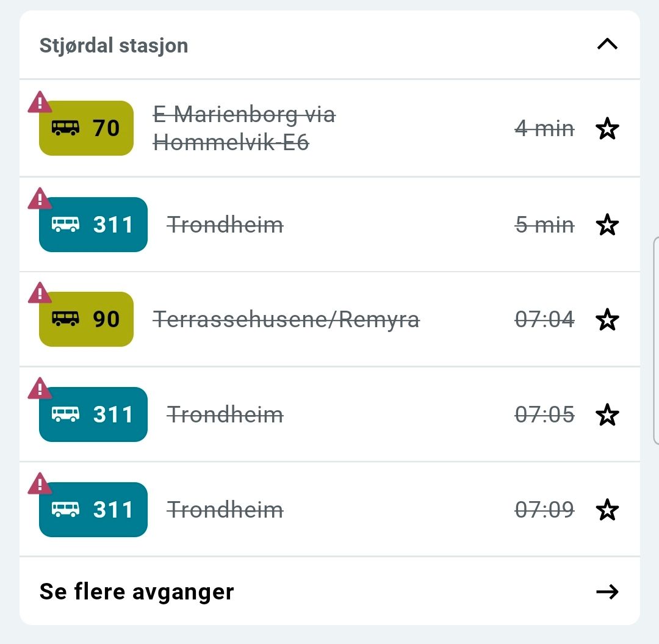659x644 pixels.
Task: Click the Stjørdal stasjon stop heading
Action: click(113, 45)
